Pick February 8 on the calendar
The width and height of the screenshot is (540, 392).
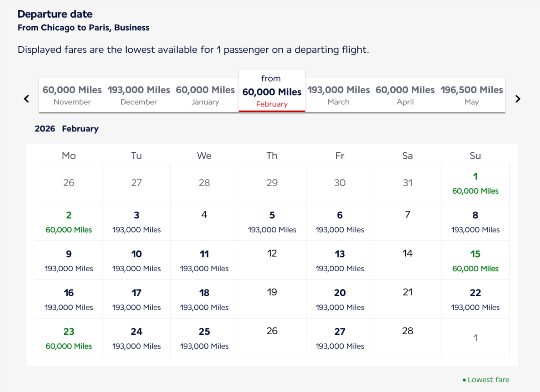click(x=475, y=221)
